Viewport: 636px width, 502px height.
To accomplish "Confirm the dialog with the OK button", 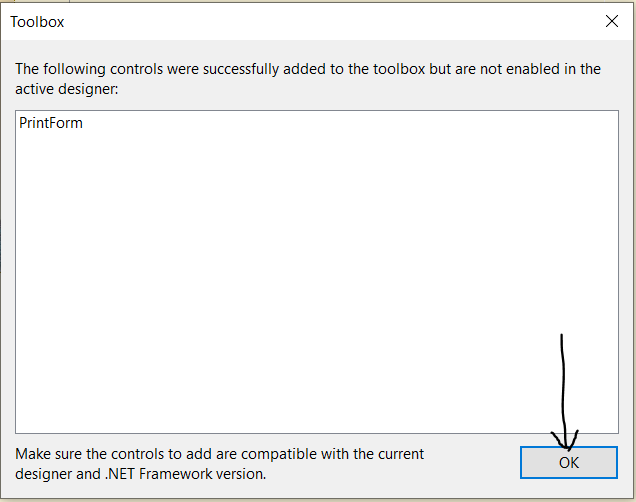I will pyautogui.click(x=569, y=463).
